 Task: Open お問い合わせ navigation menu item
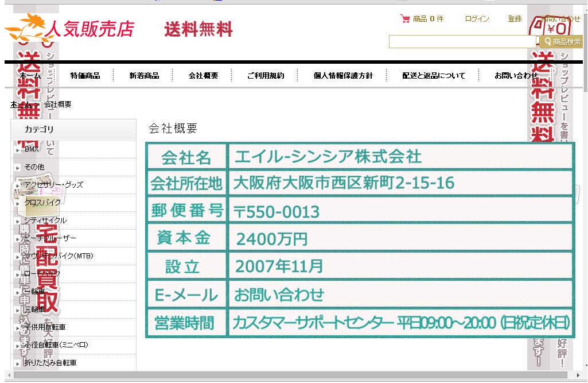click(516, 75)
